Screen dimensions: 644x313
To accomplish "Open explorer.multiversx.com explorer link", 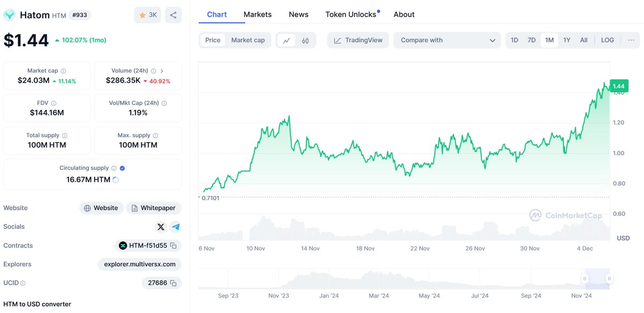I will pyautogui.click(x=140, y=264).
